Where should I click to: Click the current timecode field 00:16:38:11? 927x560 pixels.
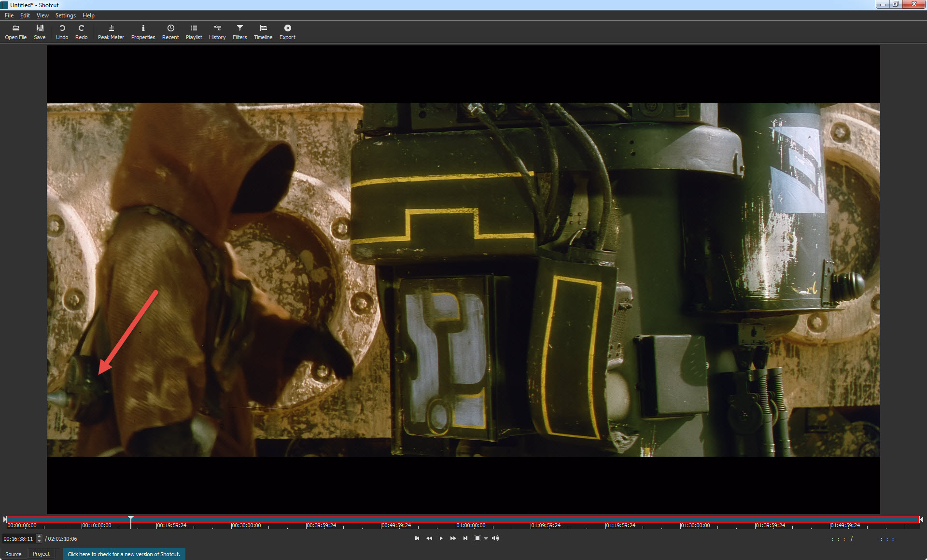pyautogui.click(x=18, y=539)
